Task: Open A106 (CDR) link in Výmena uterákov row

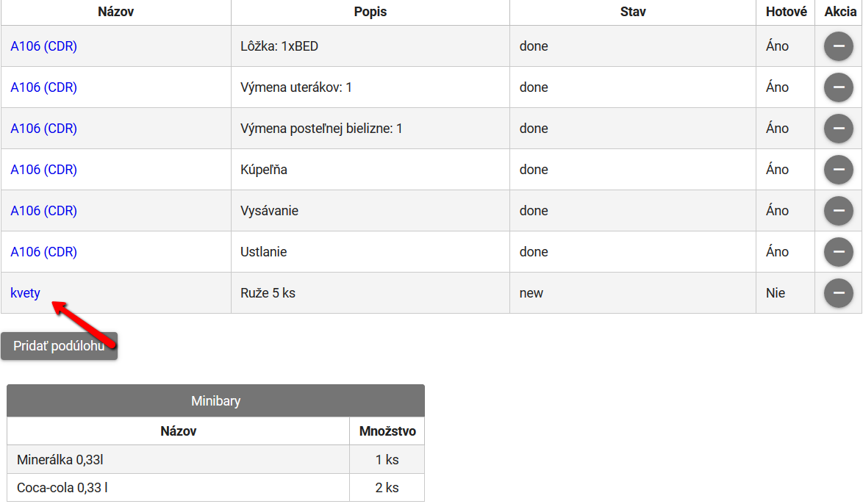Action: point(43,87)
